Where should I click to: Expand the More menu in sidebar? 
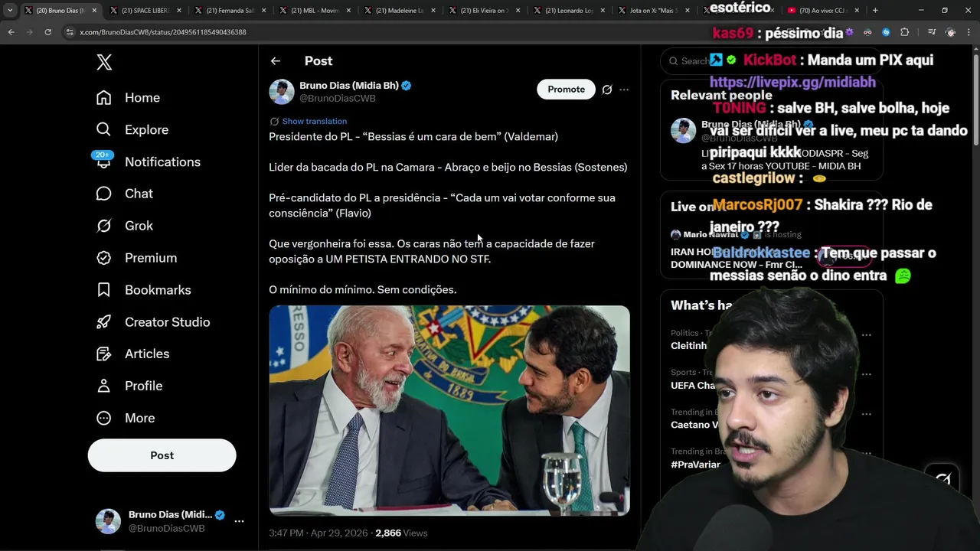point(126,419)
